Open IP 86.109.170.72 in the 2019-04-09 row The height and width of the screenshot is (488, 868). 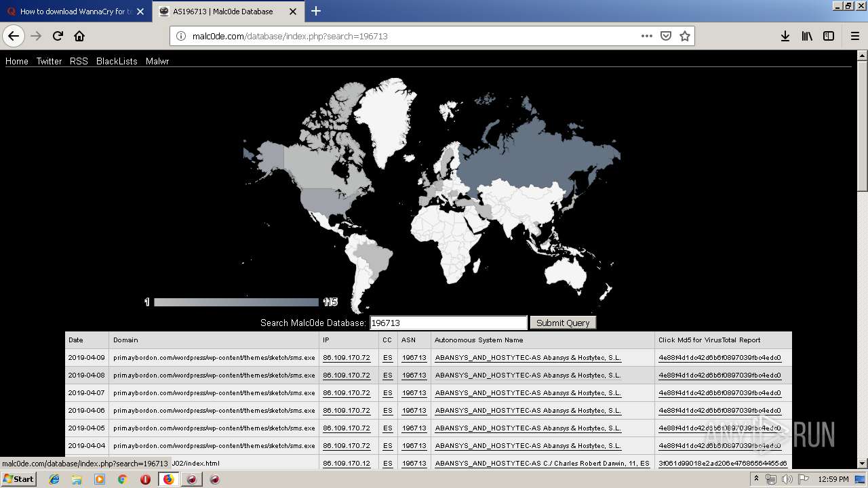(x=347, y=358)
